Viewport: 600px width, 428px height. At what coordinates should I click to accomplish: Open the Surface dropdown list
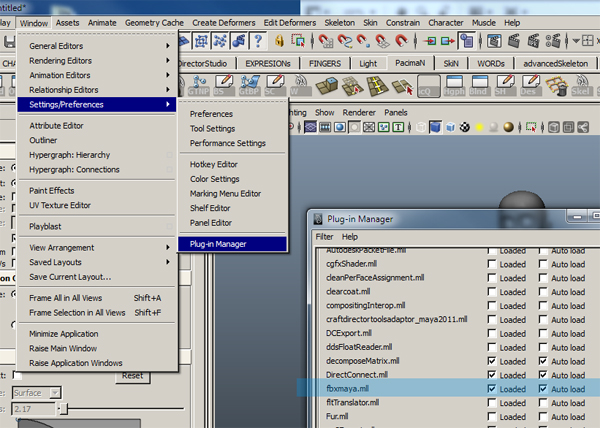37,392
